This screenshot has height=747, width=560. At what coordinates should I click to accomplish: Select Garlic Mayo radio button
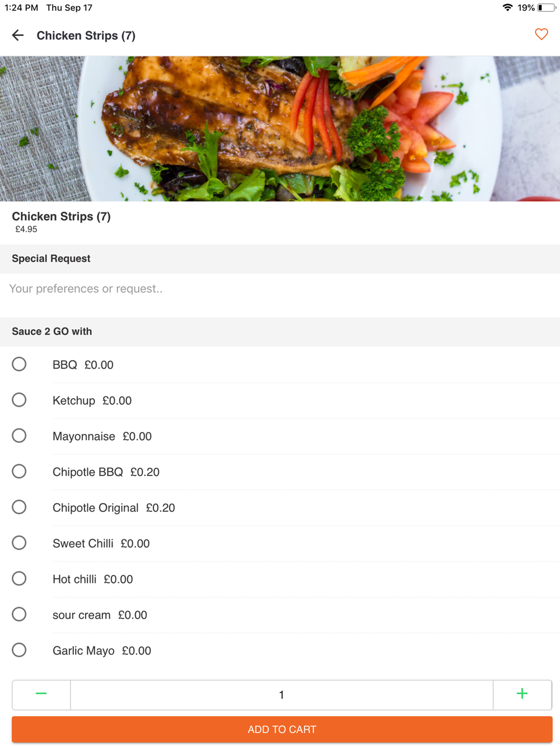tap(19, 650)
